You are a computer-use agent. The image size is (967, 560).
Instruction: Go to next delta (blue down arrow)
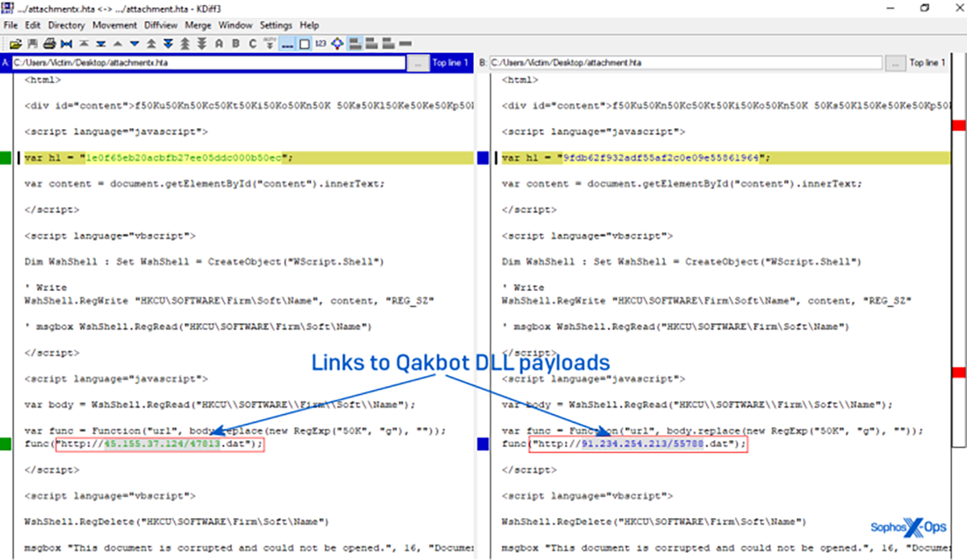(x=135, y=43)
